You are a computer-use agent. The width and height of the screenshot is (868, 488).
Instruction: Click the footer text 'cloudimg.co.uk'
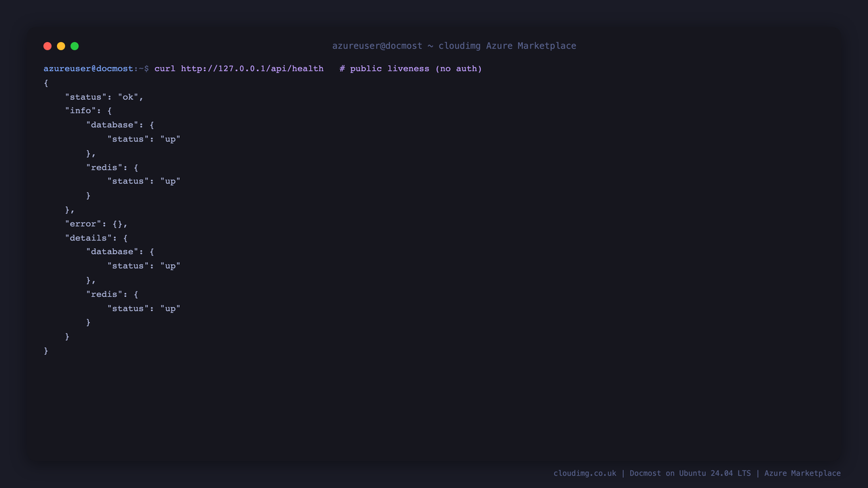point(585,473)
